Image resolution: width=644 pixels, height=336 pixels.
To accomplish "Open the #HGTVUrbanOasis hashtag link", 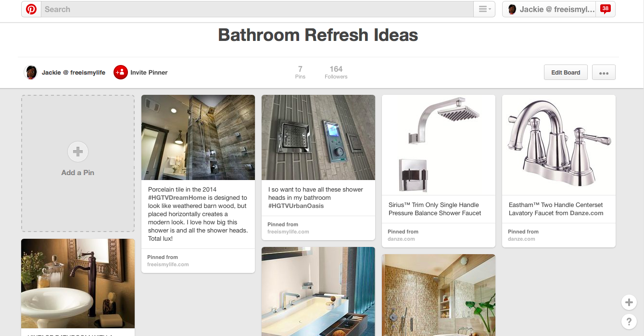I will (296, 206).
